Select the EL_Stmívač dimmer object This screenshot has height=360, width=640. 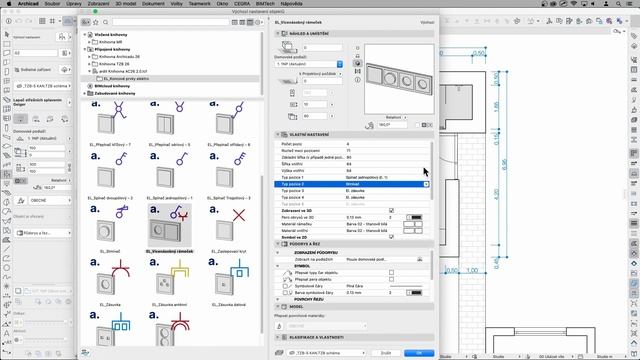click(x=110, y=229)
